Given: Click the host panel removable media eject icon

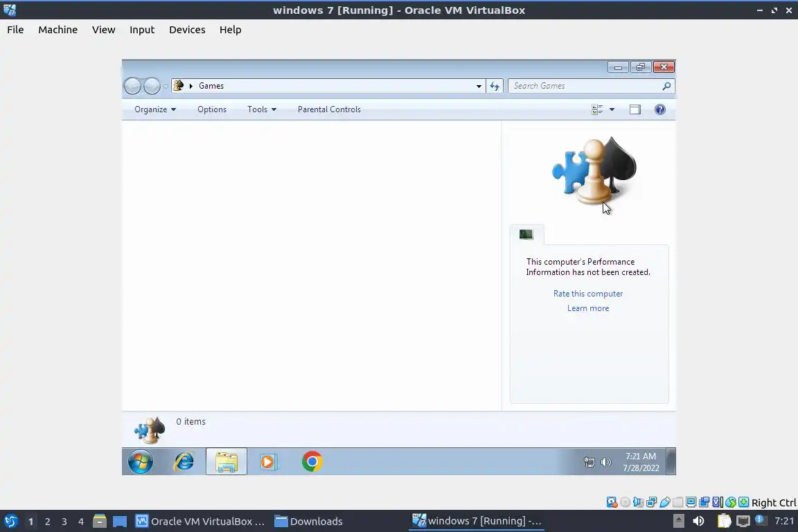Looking at the screenshot, I should pyautogui.click(x=678, y=521).
